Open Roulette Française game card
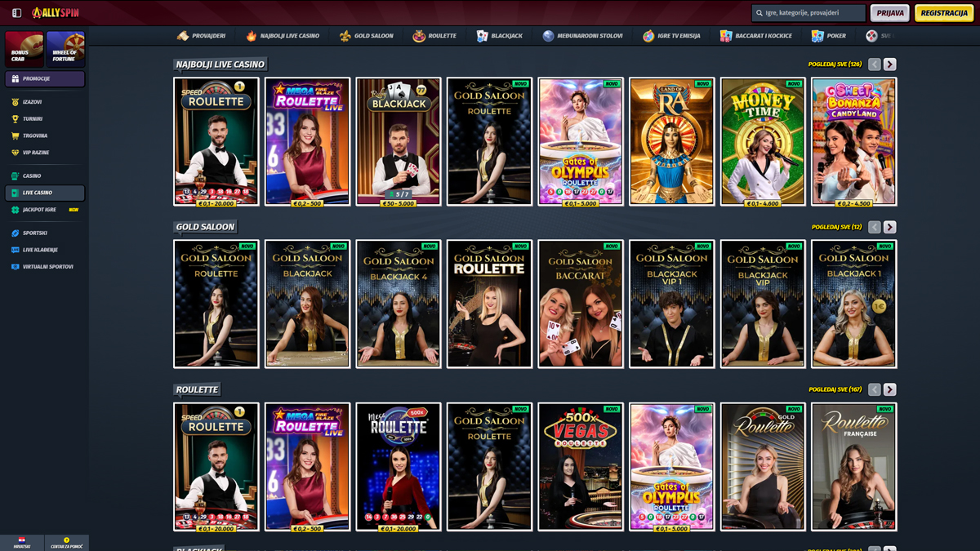 tap(854, 467)
